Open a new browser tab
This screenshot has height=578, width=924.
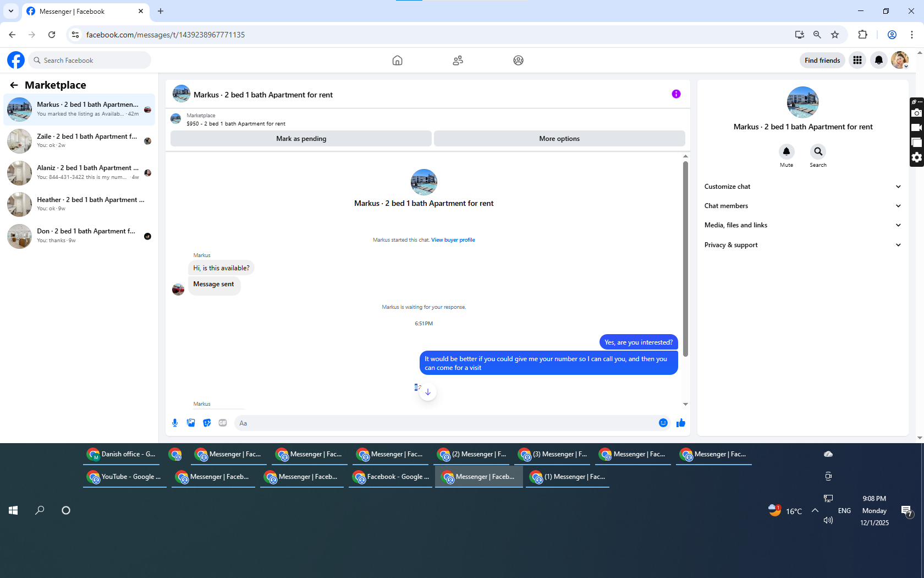coord(161,11)
